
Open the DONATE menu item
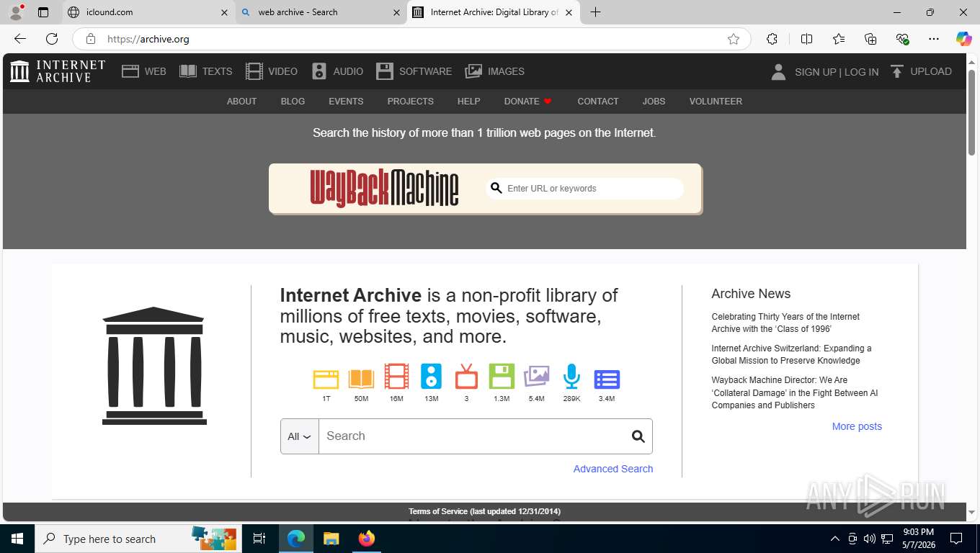(527, 102)
